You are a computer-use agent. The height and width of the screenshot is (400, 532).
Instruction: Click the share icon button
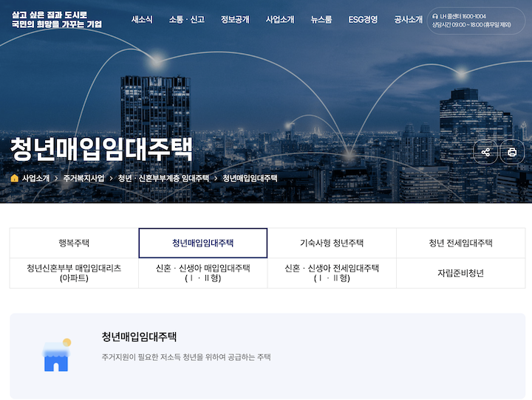point(485,152)
